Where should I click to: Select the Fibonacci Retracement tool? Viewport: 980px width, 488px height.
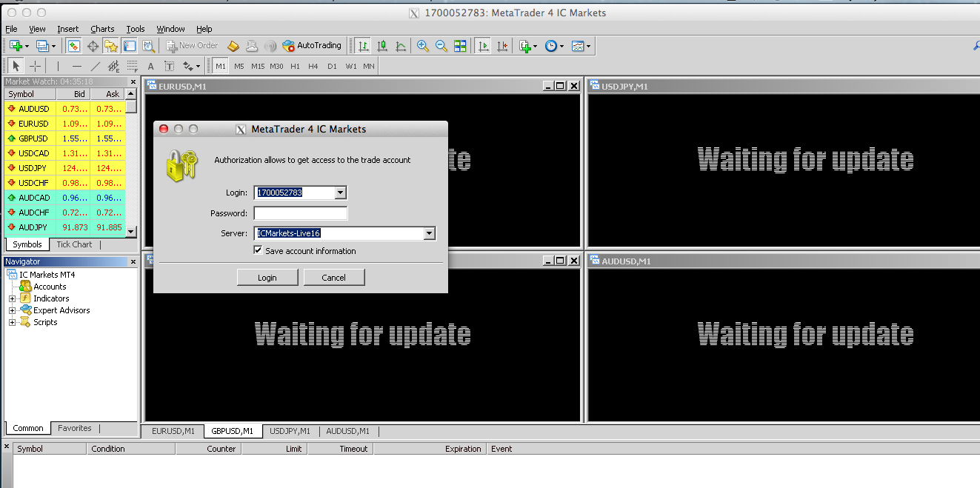[x=132, y=66]
